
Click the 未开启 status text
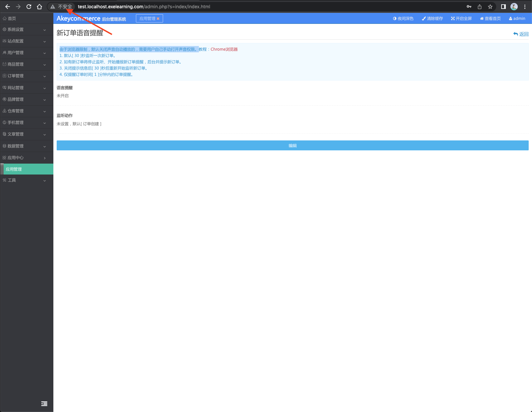click(63, 96)
